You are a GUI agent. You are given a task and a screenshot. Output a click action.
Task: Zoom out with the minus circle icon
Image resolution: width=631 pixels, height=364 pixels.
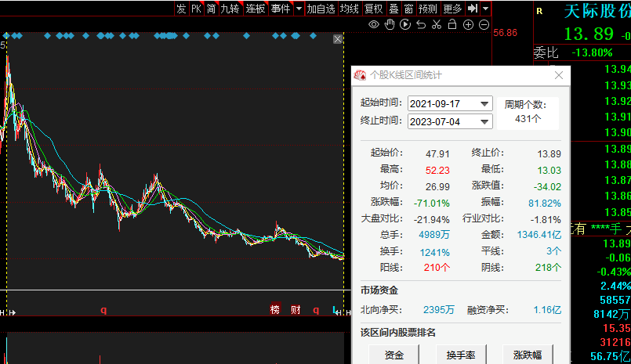(484, 24)
